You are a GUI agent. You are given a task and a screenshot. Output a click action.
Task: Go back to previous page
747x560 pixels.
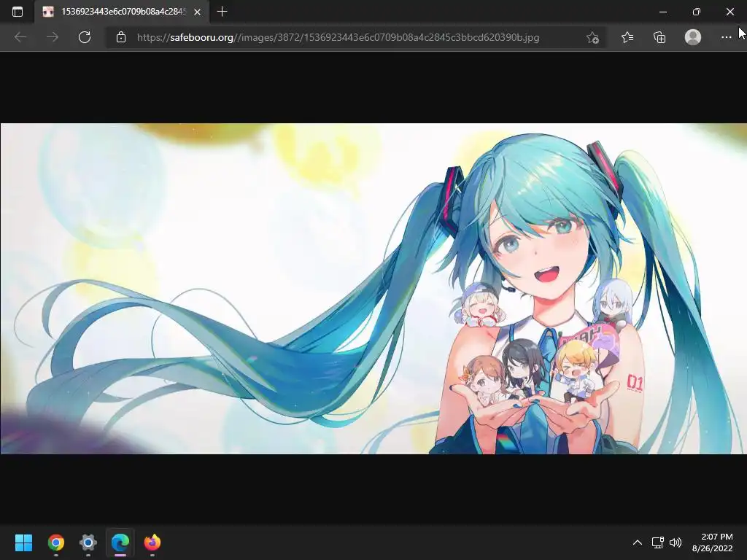coord(20,37)
